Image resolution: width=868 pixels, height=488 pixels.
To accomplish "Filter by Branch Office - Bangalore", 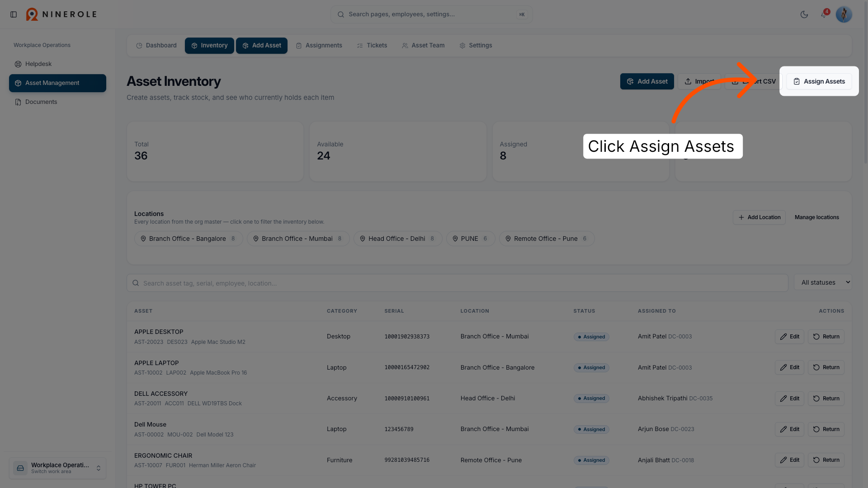I will [x=189, y=239].
